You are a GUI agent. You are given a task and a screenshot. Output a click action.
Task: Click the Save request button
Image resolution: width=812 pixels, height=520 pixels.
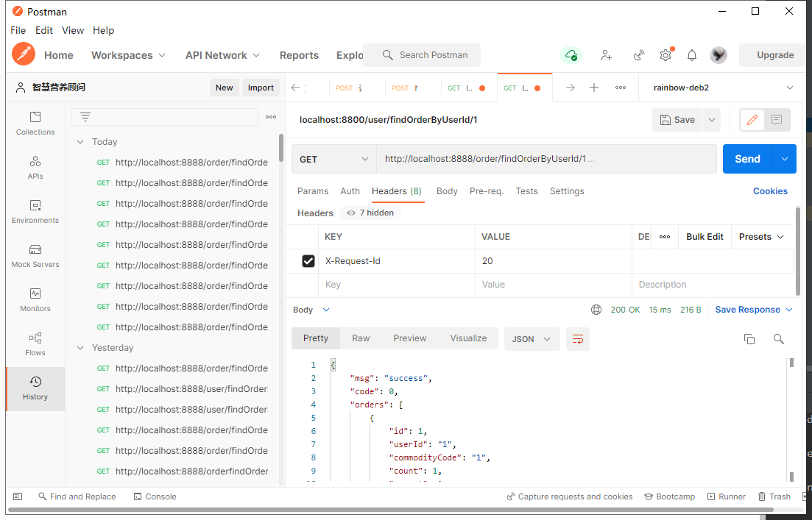(677, 120)
